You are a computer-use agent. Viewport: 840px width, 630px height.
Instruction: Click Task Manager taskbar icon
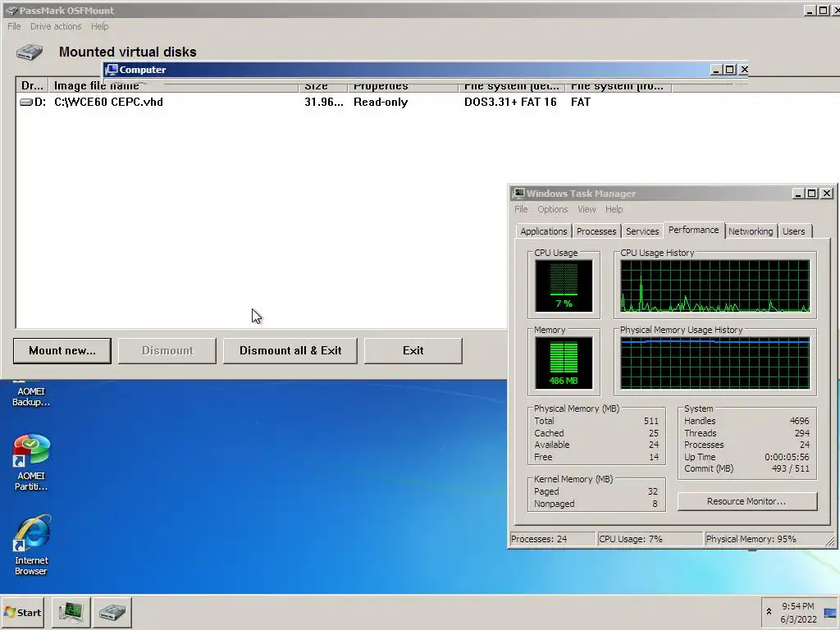pos(71,612)
